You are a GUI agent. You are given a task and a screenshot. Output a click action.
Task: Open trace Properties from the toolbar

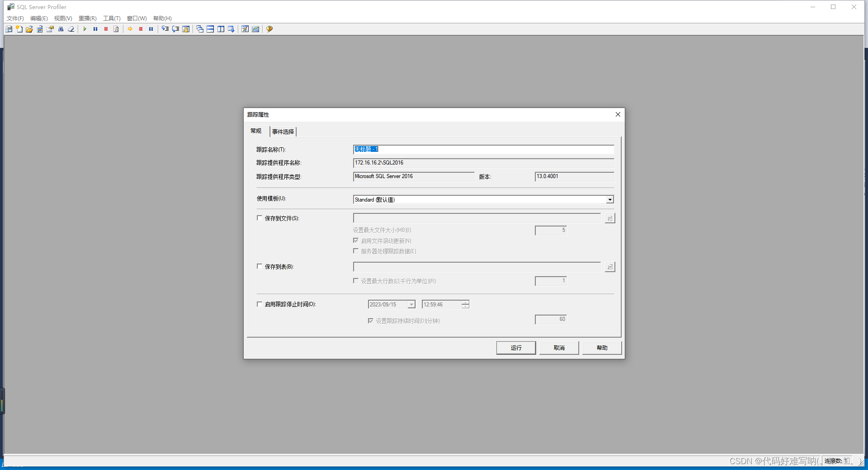pyautogui.click(x=50, y=29)
